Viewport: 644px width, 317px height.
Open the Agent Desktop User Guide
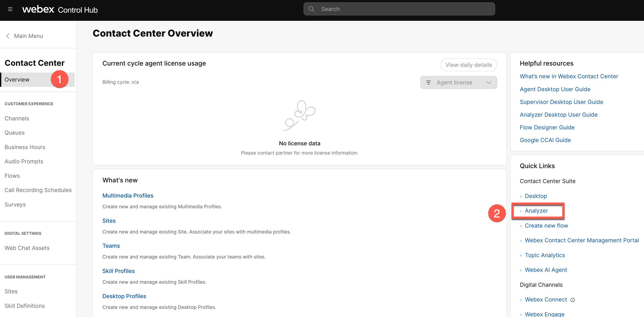point(555,89)
